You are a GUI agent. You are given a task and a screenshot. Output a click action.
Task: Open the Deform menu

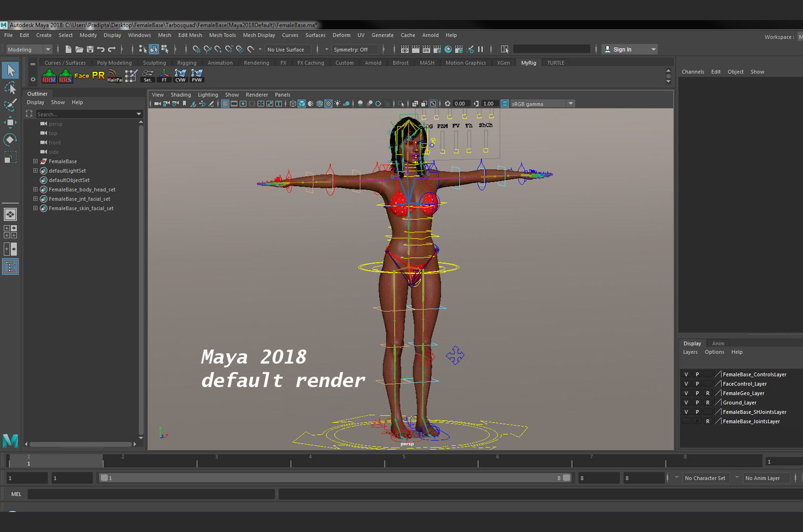[x=341, y=35]
